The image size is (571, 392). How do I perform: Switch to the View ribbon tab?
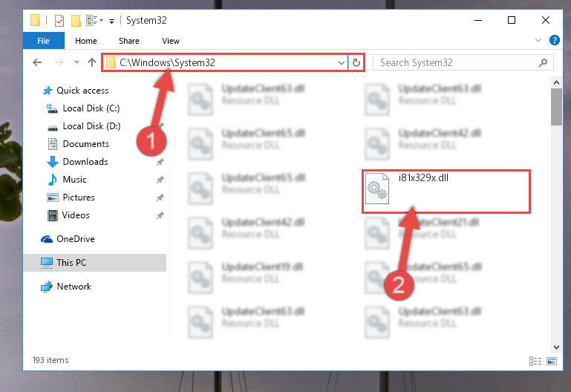click(171, 41)
